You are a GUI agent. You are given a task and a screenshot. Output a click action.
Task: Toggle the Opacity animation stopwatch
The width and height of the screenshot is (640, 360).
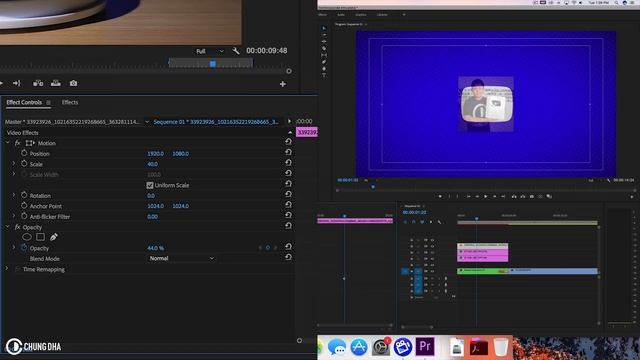coord(24,247)
